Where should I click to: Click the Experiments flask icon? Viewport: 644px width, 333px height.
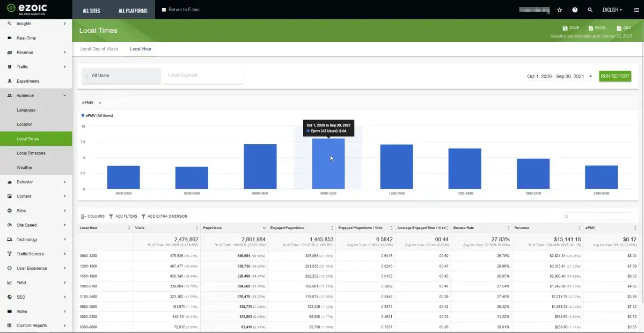pos(10,81)
